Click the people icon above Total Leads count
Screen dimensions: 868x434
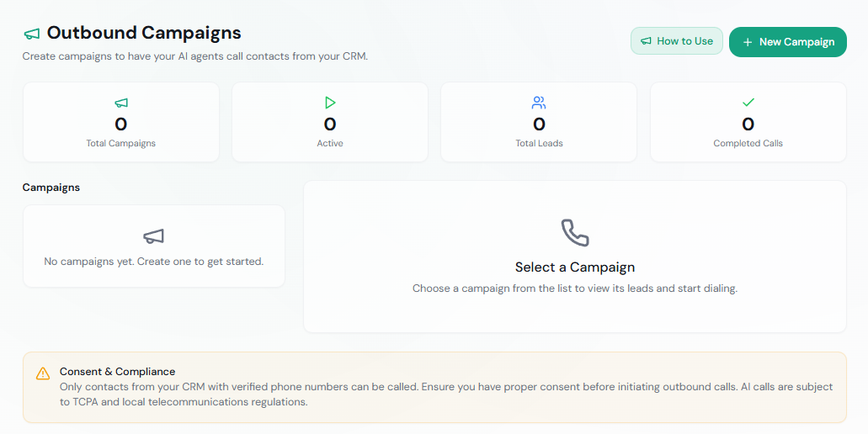tap(539, 103)
